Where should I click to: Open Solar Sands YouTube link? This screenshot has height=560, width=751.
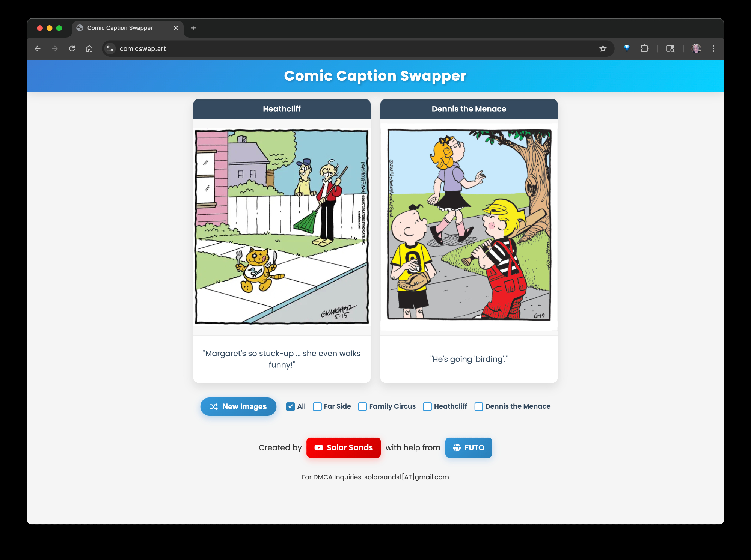343,447
